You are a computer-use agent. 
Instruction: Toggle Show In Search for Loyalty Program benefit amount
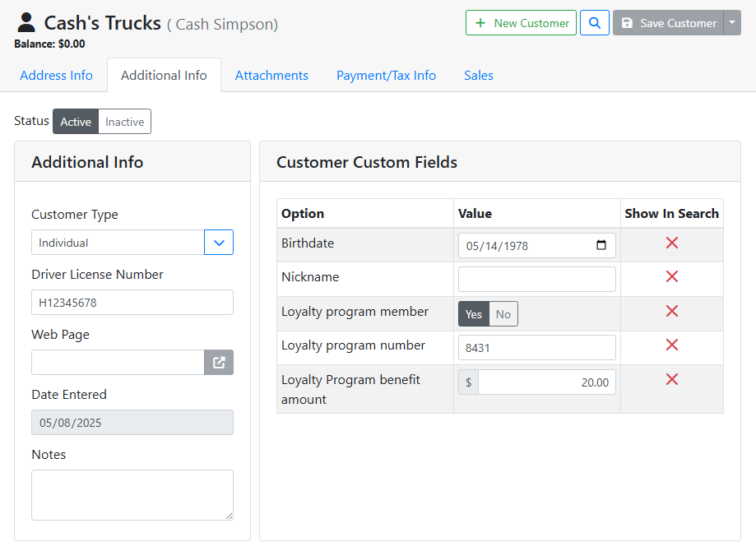click(671, 379)
